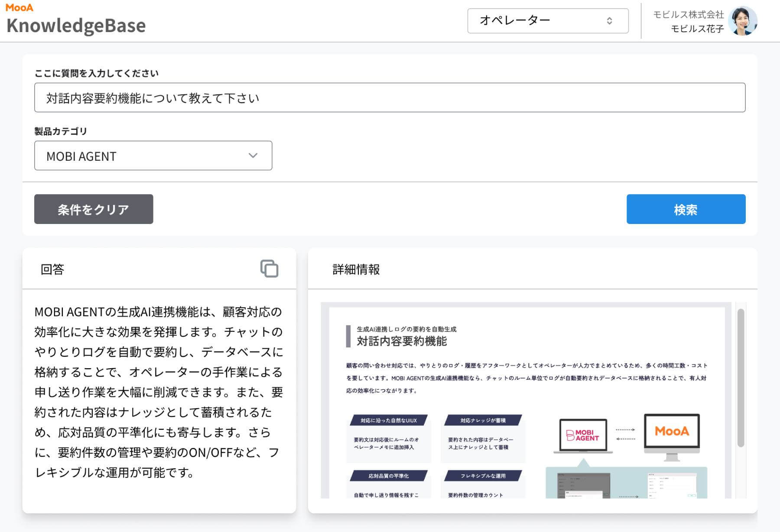The width and height of the screenshot is (780, 532).
Task: Open the モビルス花子 user avatar
Action: [x=742, y=21]
